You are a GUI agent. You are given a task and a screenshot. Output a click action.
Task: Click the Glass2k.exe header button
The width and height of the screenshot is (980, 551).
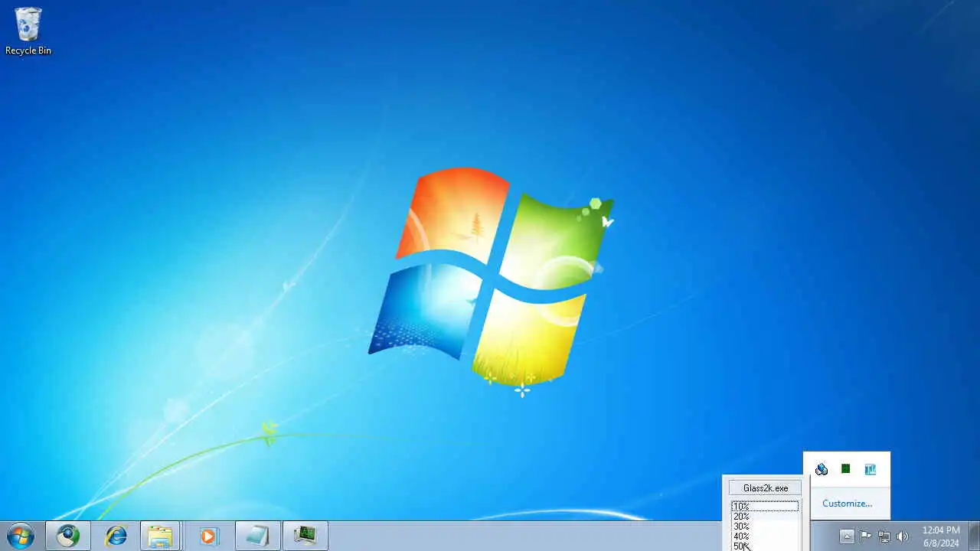766,487
